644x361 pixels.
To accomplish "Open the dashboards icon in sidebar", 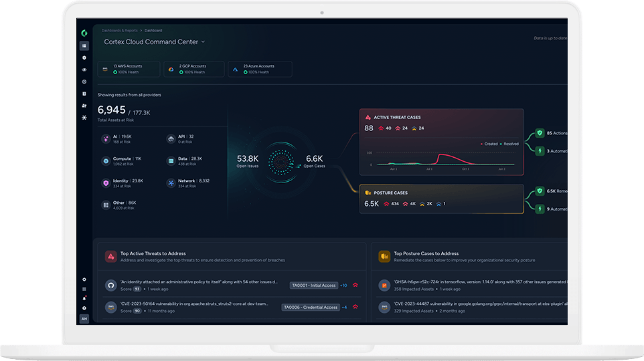I will 84,46.
